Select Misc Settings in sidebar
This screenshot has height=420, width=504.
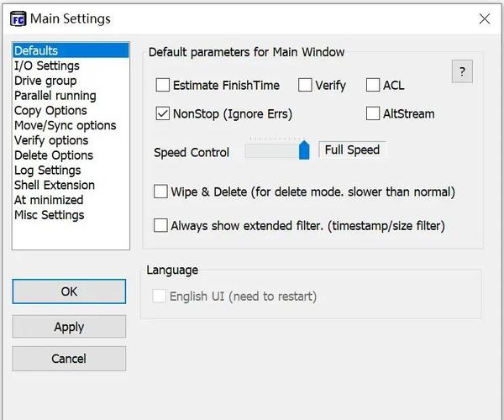(x=49, y=215)
